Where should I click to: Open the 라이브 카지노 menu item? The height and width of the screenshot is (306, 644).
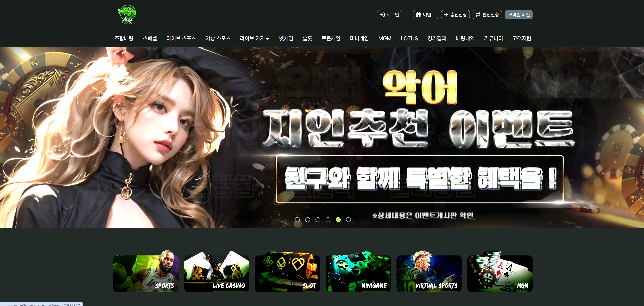[x=255, y=38]
